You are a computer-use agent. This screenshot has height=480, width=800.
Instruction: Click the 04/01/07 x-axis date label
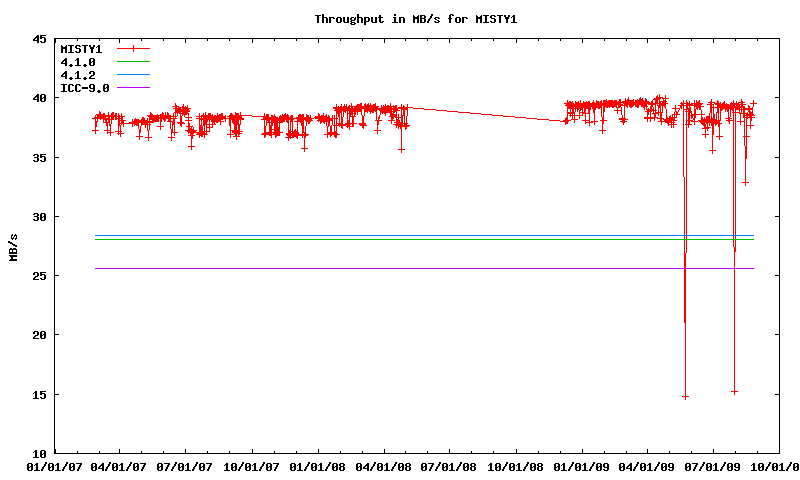[x=120, y=466]
